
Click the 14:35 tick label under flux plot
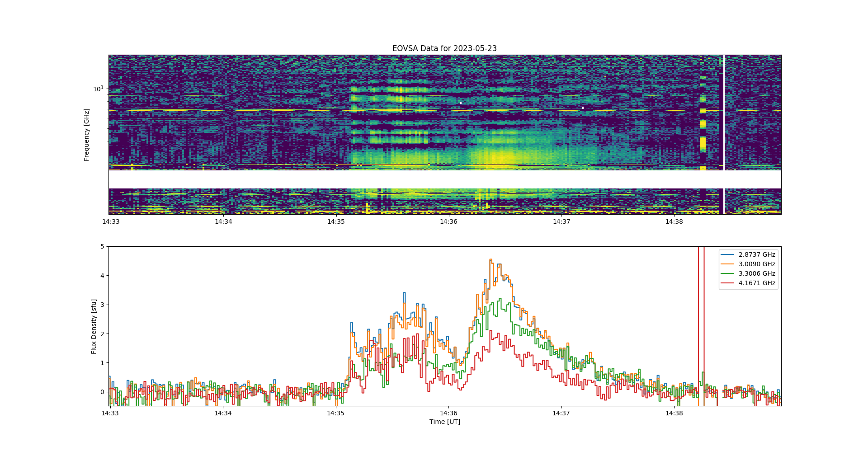tap(335, 413)
